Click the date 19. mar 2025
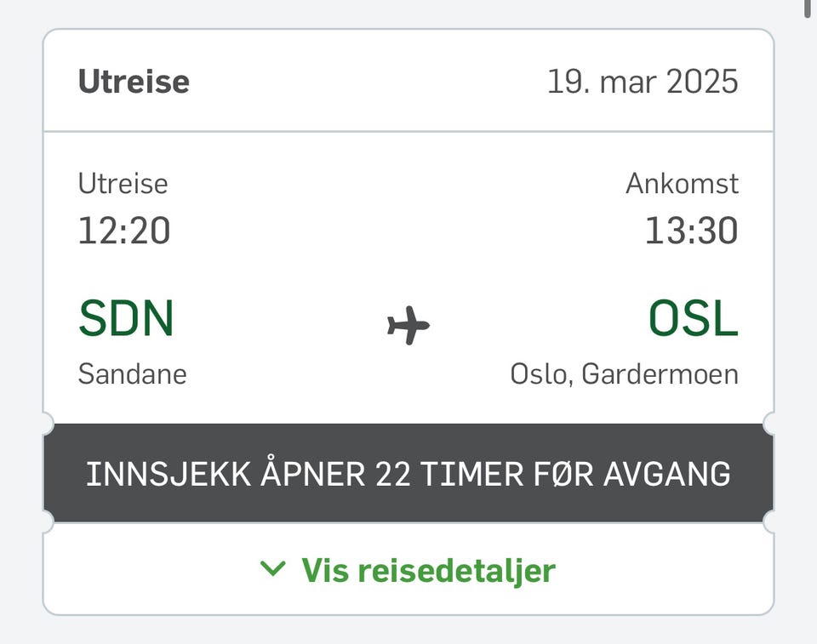817x644 pixels. click(643, 82)
